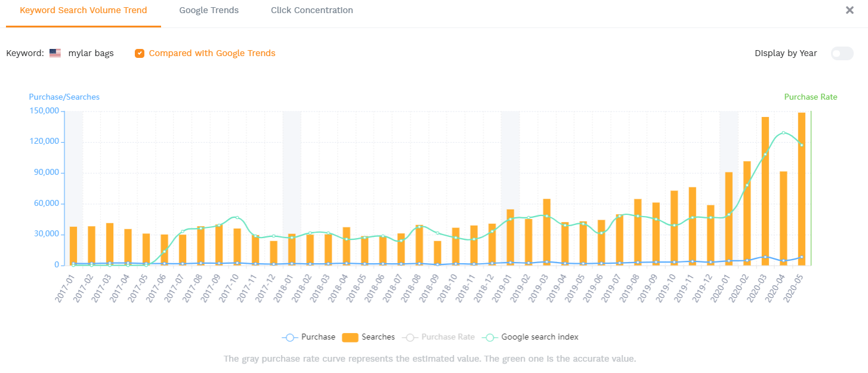Enable the Display by Year switch
Screen dimensions: 868x373
tap(842, 54)
